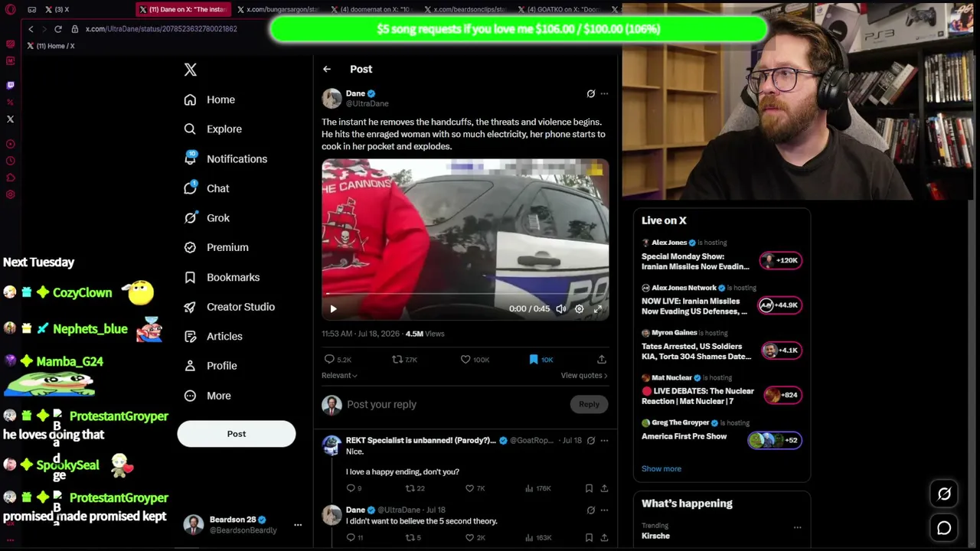The width and height of the screenshot is (980, 551).
Task: Open more options on Dane's main post
Action: click(x=604, y=93)
